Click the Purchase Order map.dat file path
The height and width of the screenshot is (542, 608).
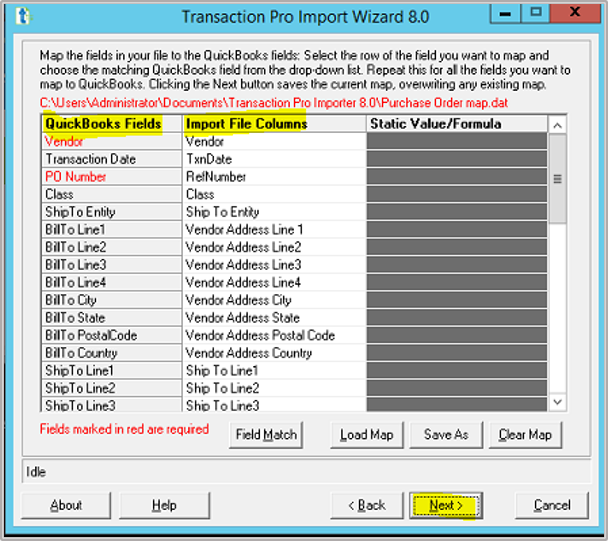coord(274,103)
